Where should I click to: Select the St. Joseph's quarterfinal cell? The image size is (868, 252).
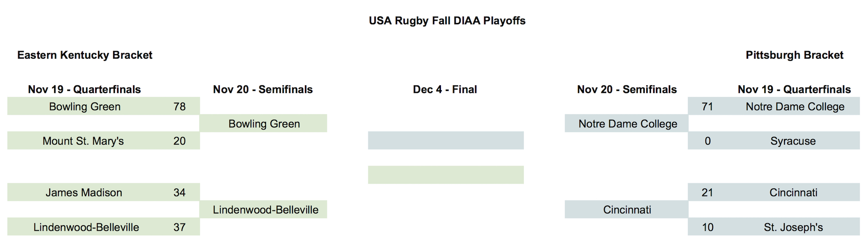point(793,227)
